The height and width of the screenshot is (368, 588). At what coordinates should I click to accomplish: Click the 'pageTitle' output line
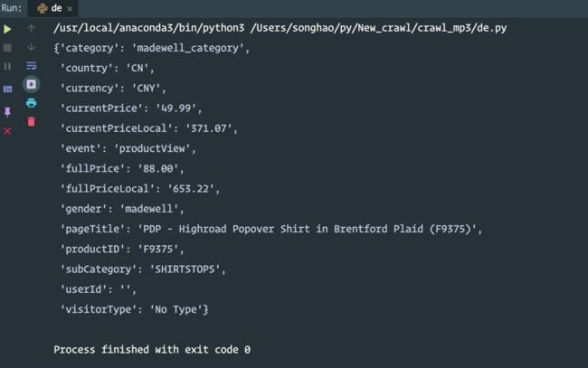coord(271,229)
